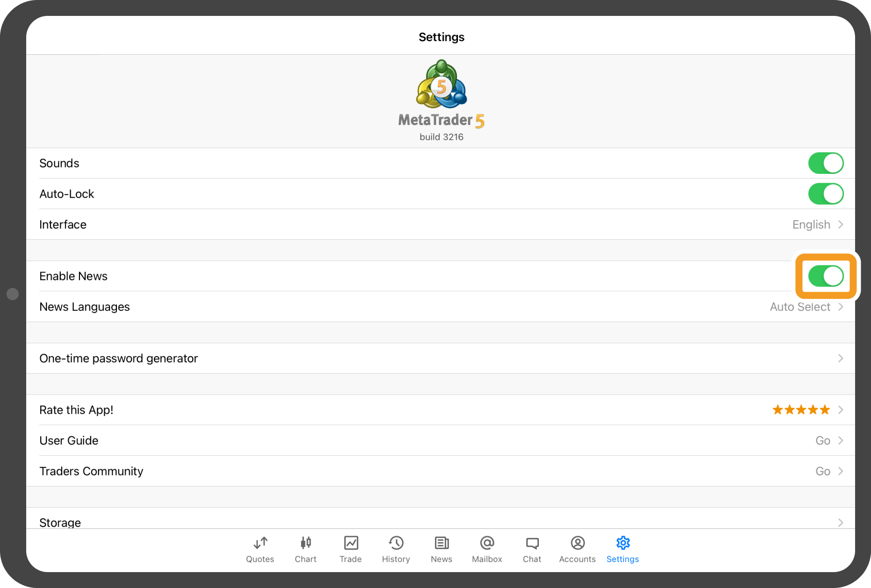Expand the Storage row chevron
The image size is (871, 588).
point(840,522)
